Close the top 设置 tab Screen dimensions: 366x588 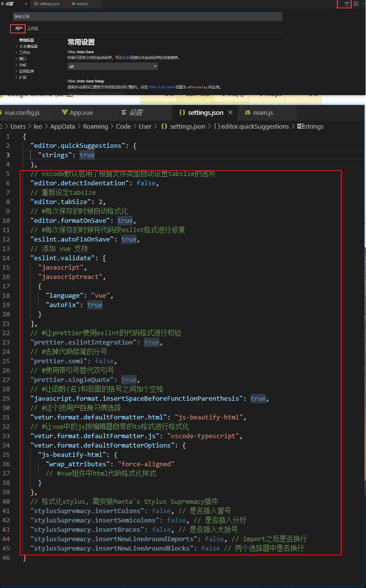[x=26, y=4]
